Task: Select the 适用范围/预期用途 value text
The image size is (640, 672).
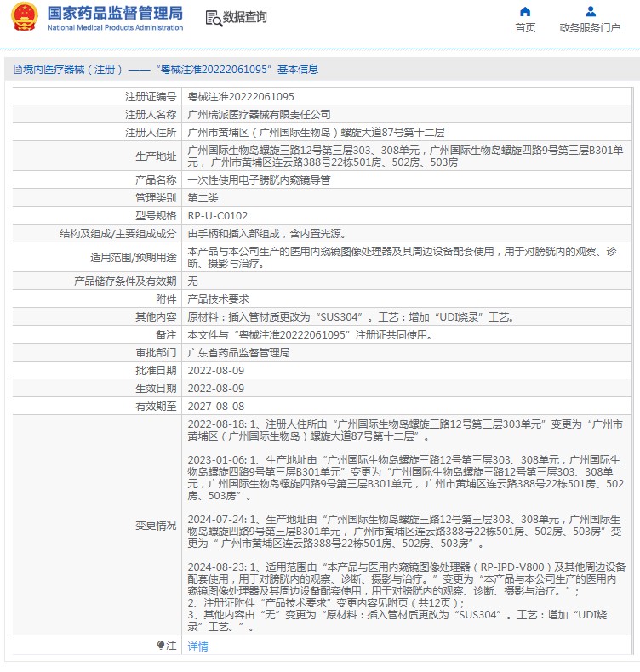Action: [403, 257]
